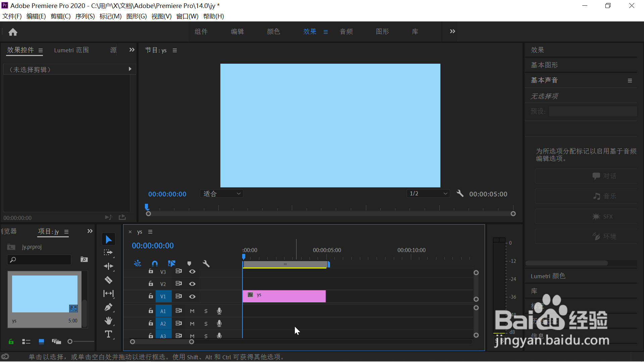The image size is (644, 362).
Task: Click the 库 panel header on right
Action: (534, 291)
